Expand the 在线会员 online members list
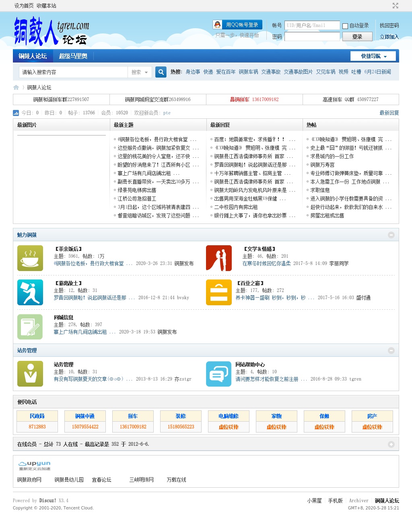The image size is (412, 532). pyautogui.click(x=391, y=444)
